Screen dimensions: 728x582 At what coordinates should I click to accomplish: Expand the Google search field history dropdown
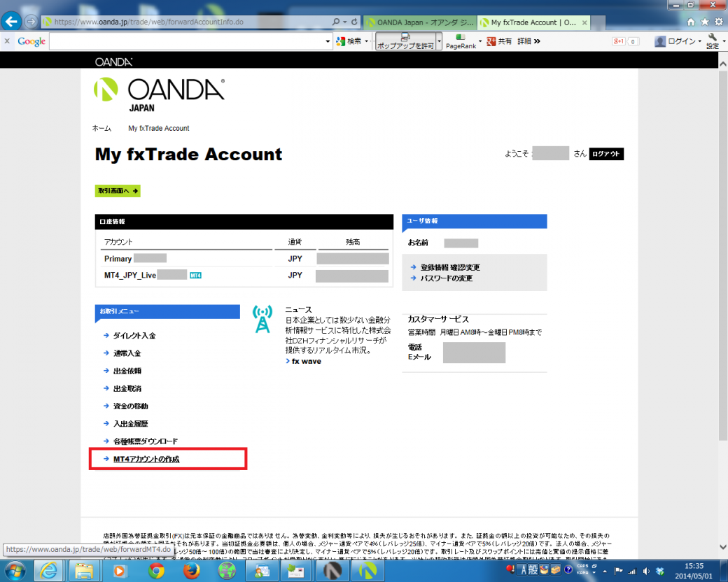[328, 41]
